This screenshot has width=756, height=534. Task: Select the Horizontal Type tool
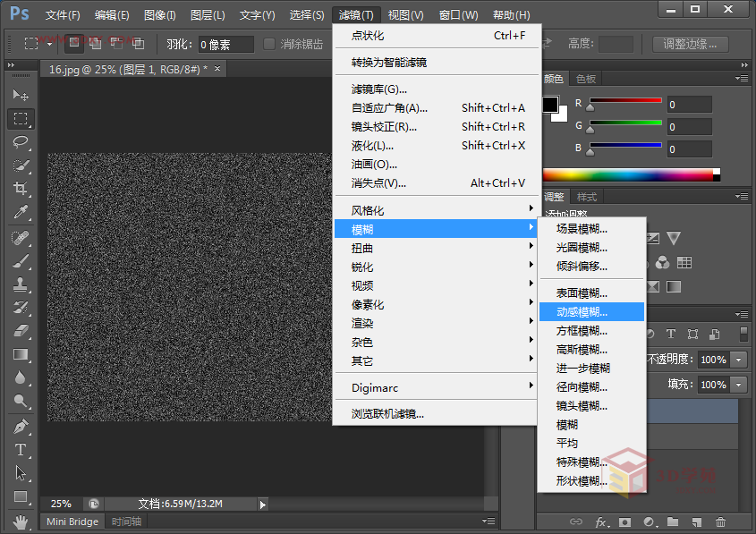coord(21,450)
